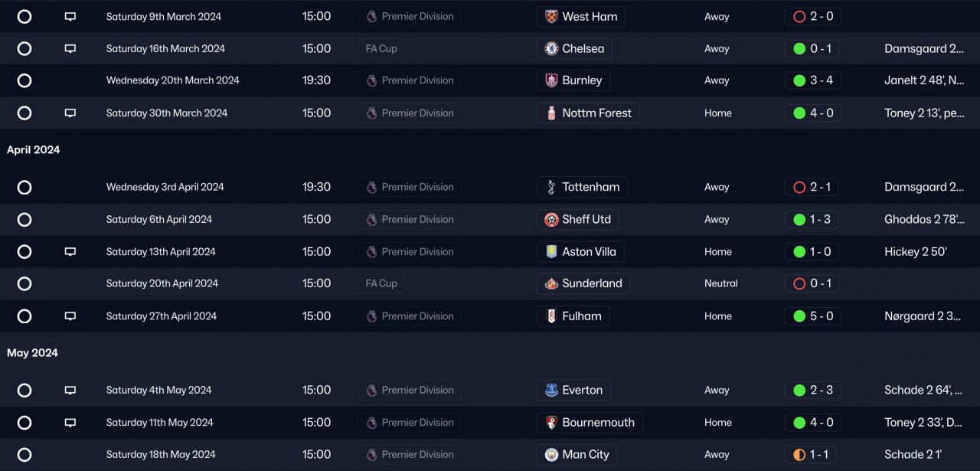Click the Man City crest icon
Image resolution: width=980 pixels, height=471 pixels.
coord(551,454)
